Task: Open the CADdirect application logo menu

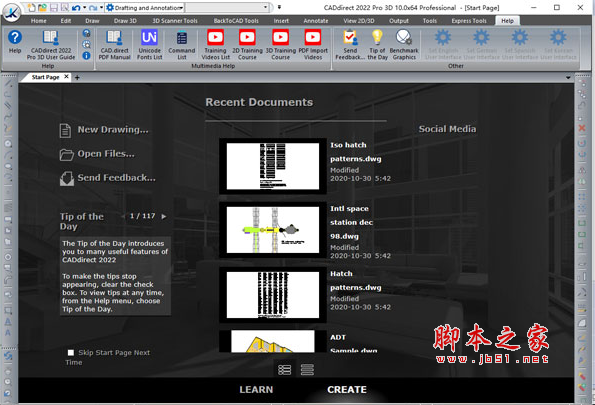Action: coord(12,12)
